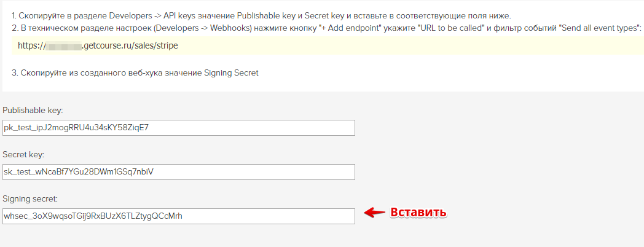Image resolution: width=644 pixels, height=247 pixels.
Task: Click the pk_test value in Publishable key field
Action: point(76,128)
